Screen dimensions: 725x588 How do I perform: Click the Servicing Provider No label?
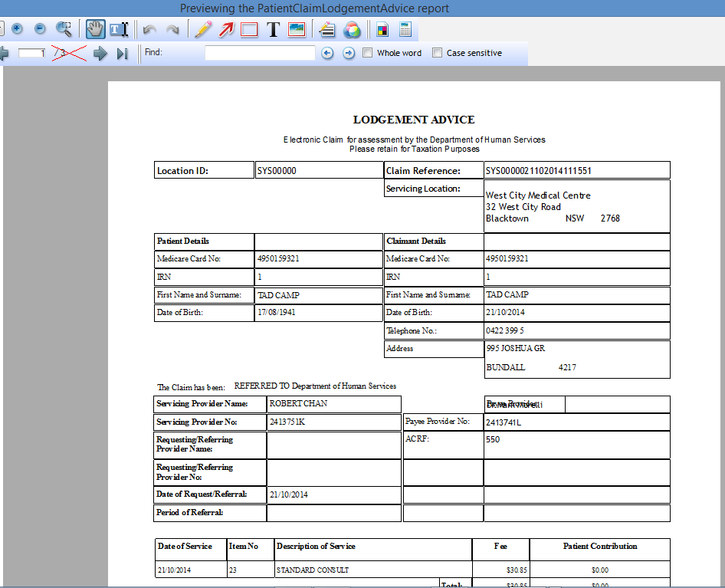point(196,422)
